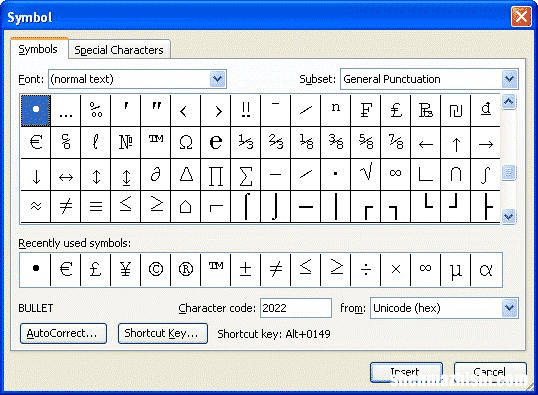Viewport: 538px width, 395px height.
Task: Select the almost equal symbol
Action: (36, 206)
